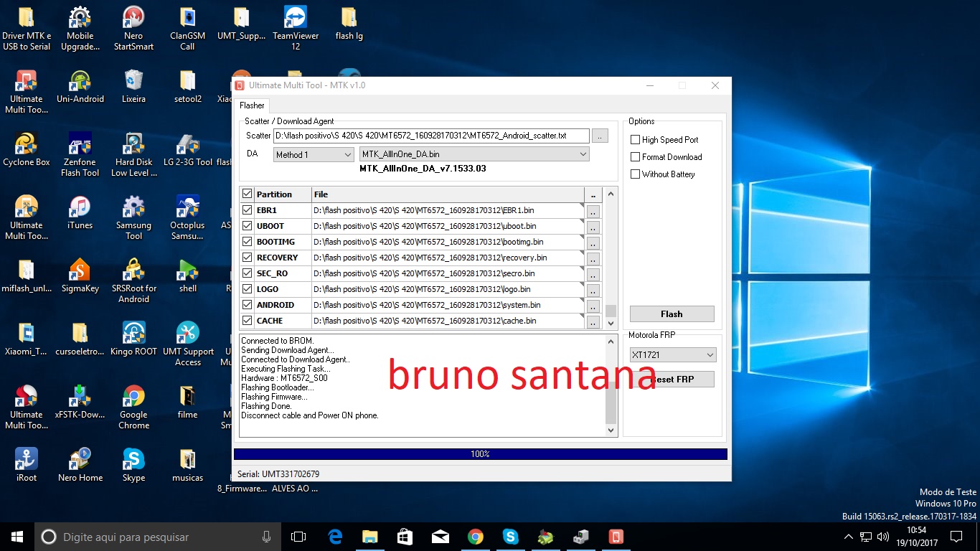Open SRSRoot for Android
Image resolution: width=980 pixels, height=551 pixels.
point(133,281)
